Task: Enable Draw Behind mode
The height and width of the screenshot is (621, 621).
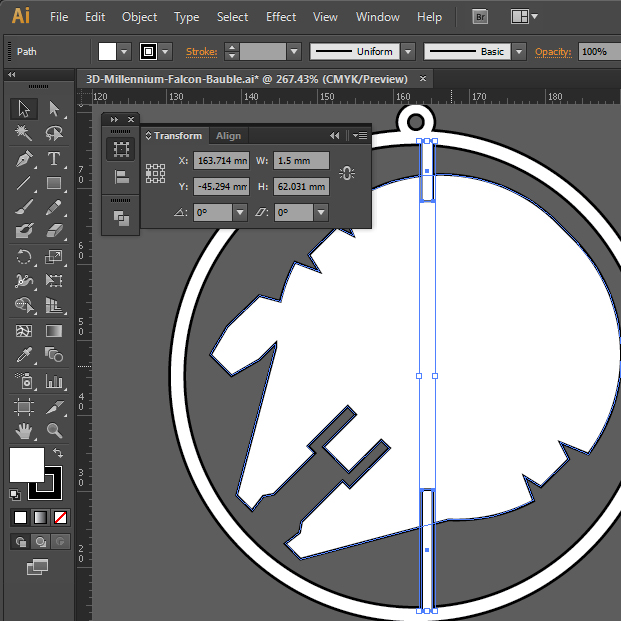Action: (x=40, y=541)
